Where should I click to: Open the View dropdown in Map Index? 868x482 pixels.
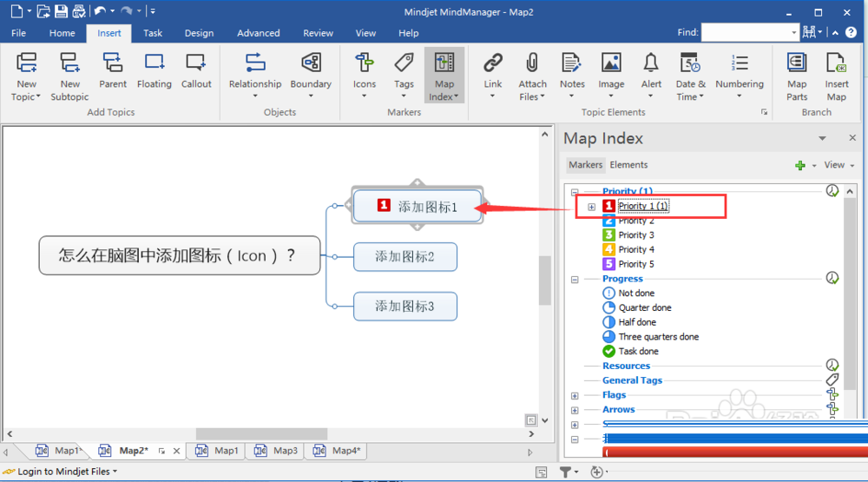838,165
